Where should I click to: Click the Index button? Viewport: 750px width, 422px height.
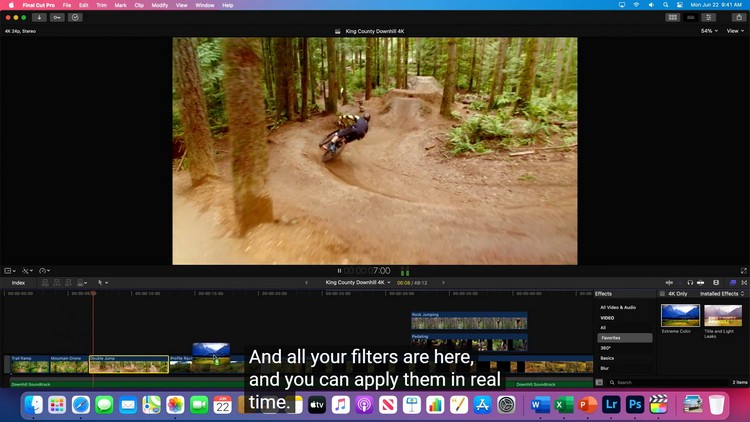point(18,282)
